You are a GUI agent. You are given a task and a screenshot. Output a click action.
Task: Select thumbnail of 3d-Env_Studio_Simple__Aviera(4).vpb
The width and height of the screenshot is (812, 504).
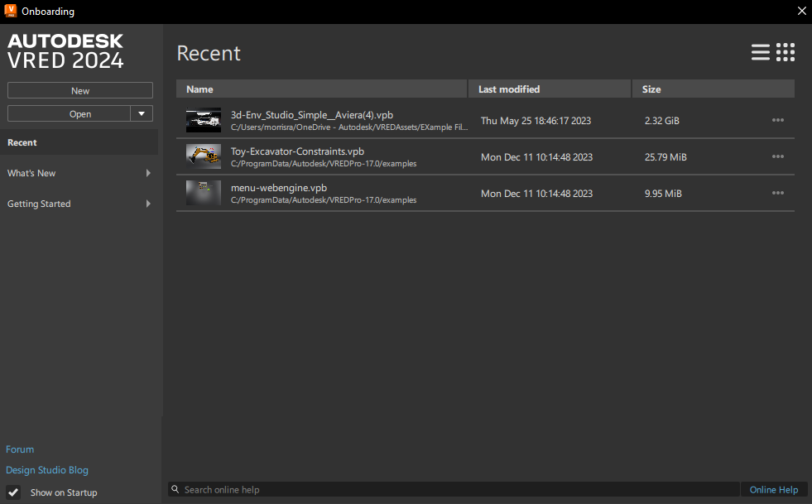point(204,120)
